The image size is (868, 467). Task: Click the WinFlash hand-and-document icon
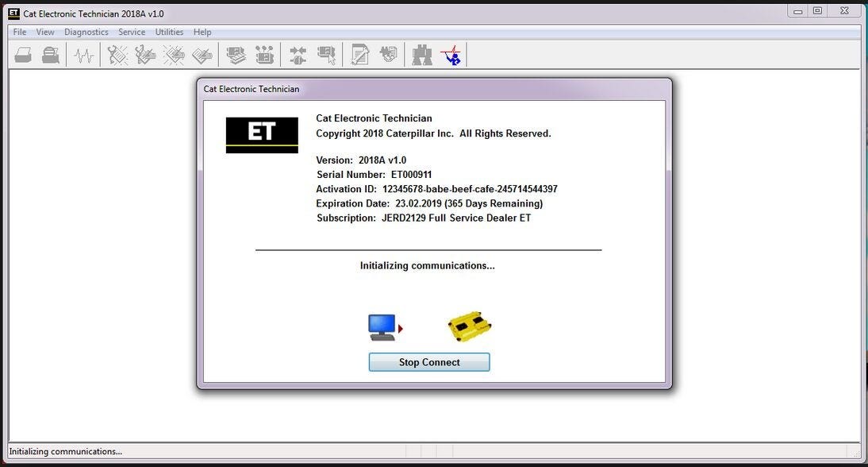coord(389,55)
